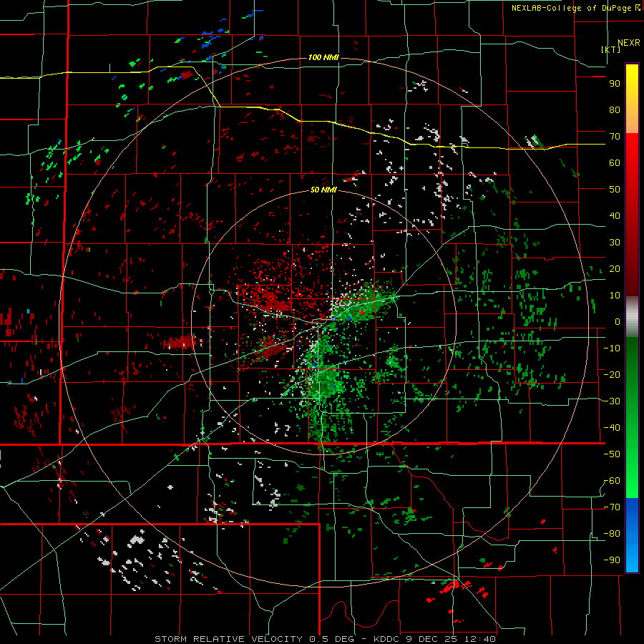Click the 40 value on the velocity scale

pyautogui.click(x=615, y=215)
